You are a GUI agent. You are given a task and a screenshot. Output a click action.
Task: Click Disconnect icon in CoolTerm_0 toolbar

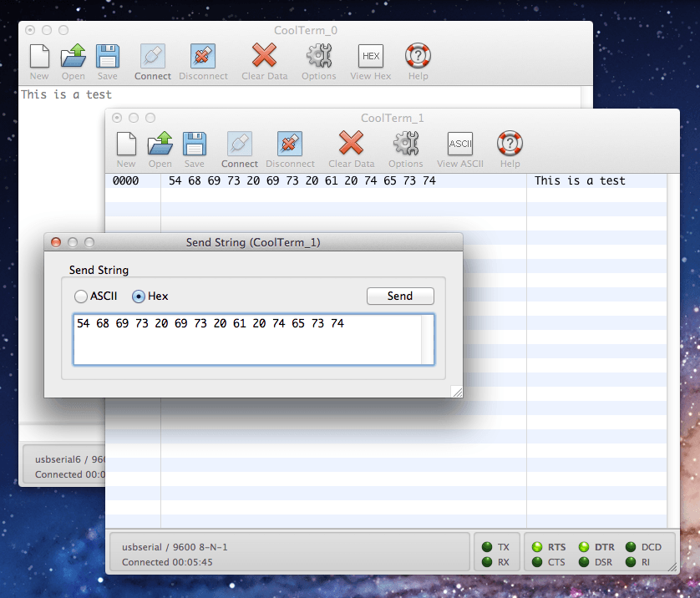[x=203, y=56]
